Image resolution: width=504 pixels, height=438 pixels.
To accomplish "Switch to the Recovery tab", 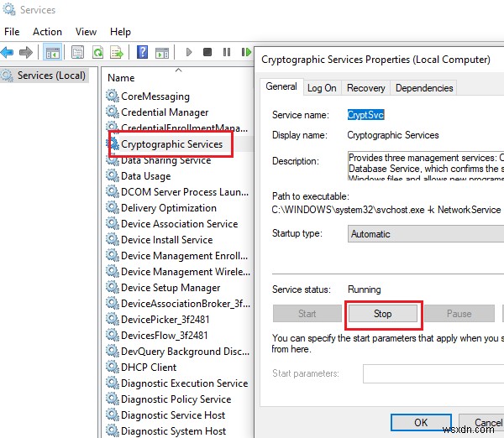I will (365, 88).
